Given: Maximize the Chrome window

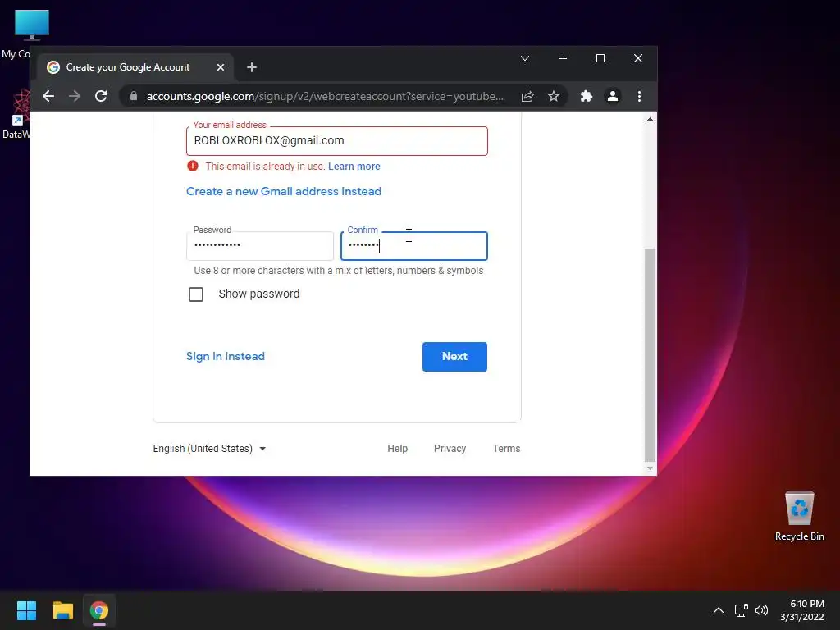Looking at the screenshot, I should [600, 58].
